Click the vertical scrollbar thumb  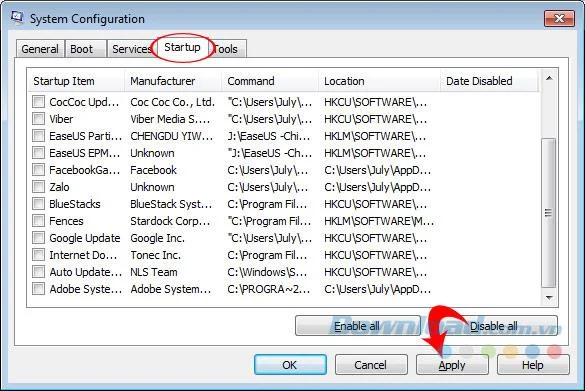coord(548,213)
